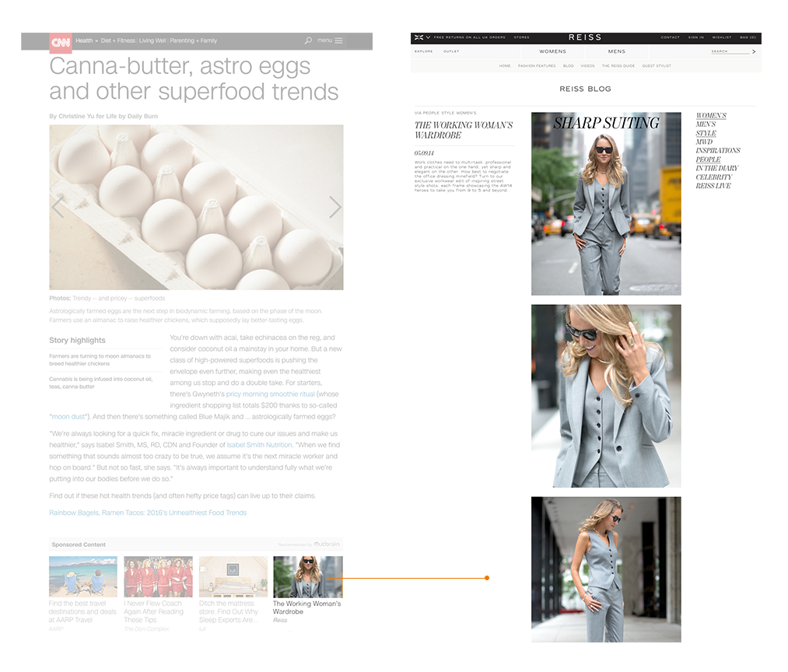The image size is (788, 672).
Task: Open Diet + Fitness section
Action: pos(115,40)
